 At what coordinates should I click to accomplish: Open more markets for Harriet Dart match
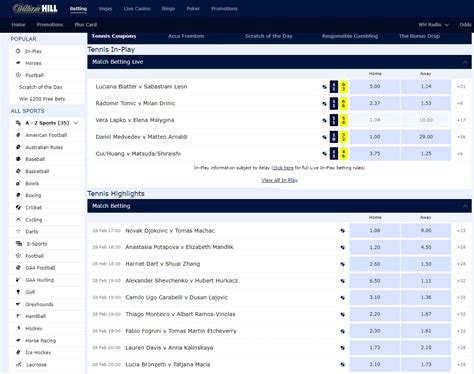click(461, 264)
